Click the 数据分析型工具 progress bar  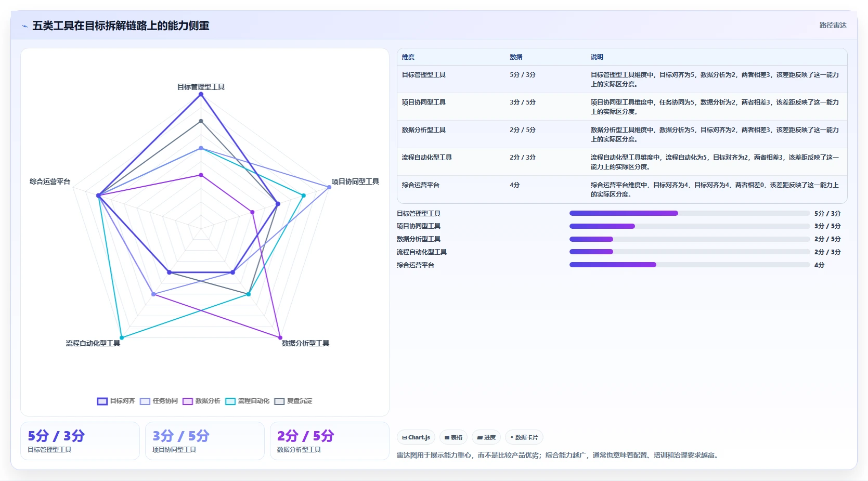coord(690,239)
